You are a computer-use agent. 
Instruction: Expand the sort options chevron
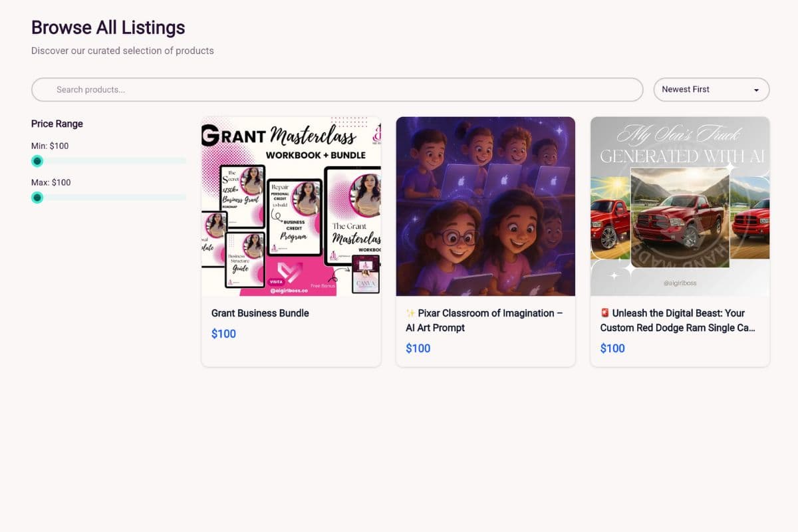(x=756, y=89)
